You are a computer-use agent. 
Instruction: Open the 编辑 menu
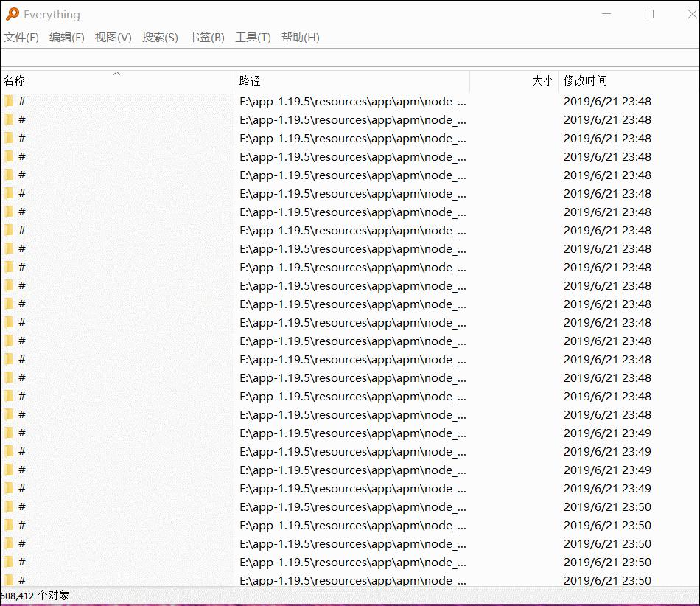67,37
